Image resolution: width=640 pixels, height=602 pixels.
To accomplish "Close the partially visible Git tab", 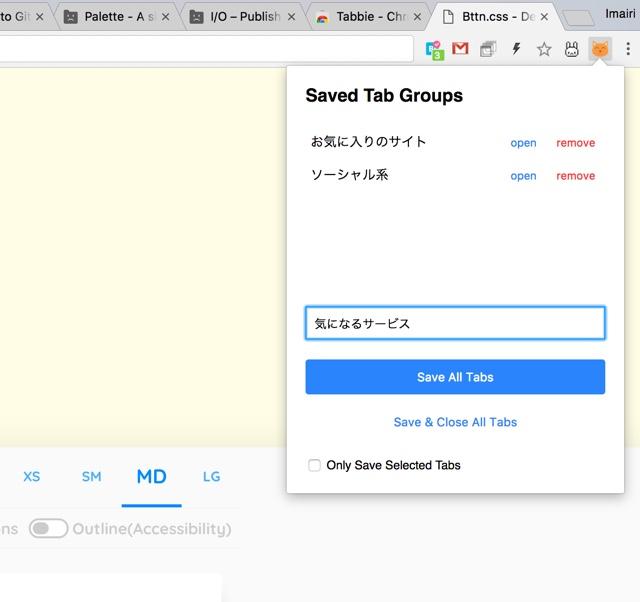I will 39,17.
